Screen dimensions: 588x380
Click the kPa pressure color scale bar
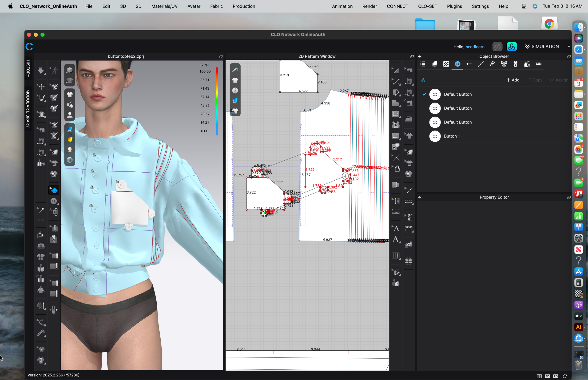click(x=217, y=101)
